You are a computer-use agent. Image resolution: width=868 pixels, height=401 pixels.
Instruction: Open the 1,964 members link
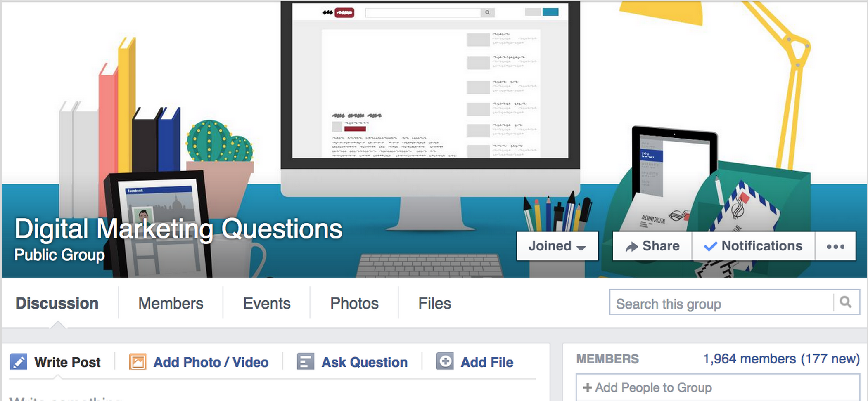tap(749, 359)
